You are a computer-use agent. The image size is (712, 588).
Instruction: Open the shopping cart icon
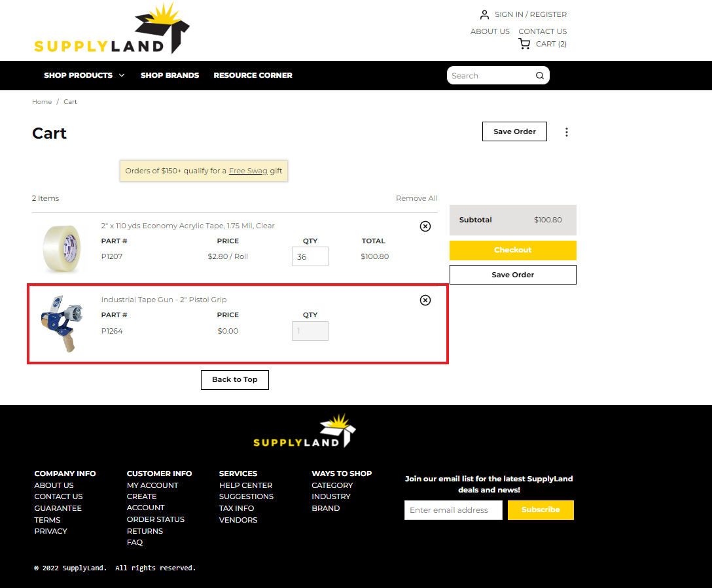click(524, 44)
